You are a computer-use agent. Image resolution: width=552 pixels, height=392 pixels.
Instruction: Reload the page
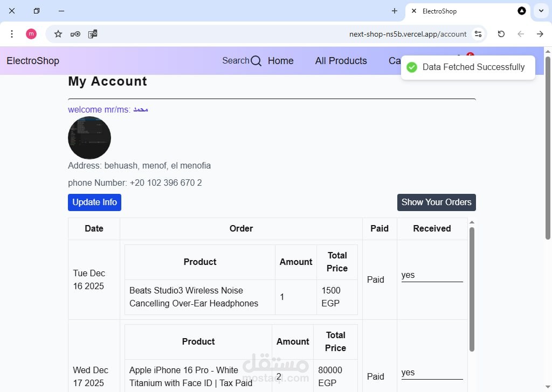click(x=501, y=34)
